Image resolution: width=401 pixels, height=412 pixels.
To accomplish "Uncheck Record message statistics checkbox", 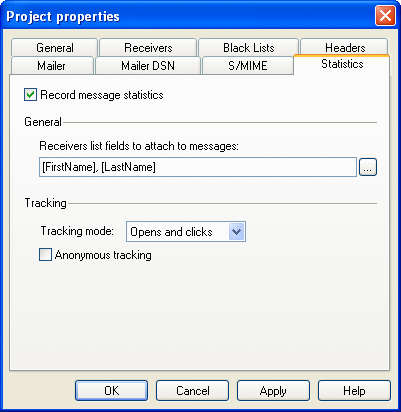I will point(30,95).
